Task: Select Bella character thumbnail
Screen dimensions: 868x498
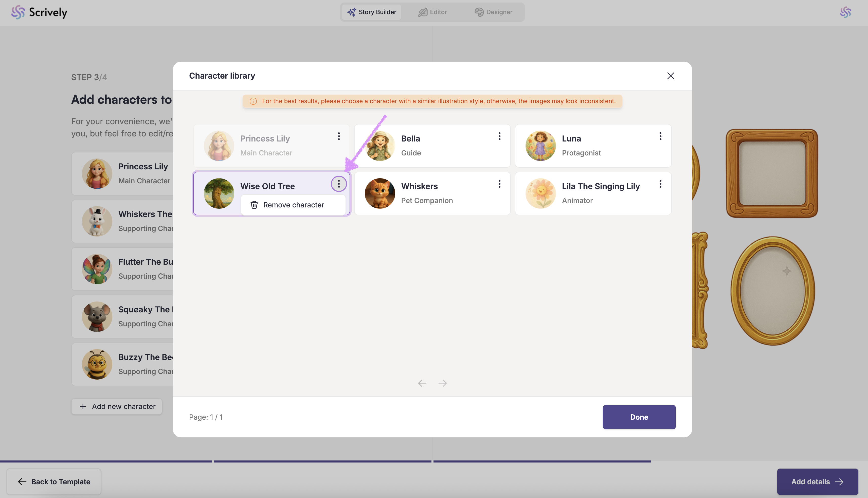Action: tap(379, 146)
